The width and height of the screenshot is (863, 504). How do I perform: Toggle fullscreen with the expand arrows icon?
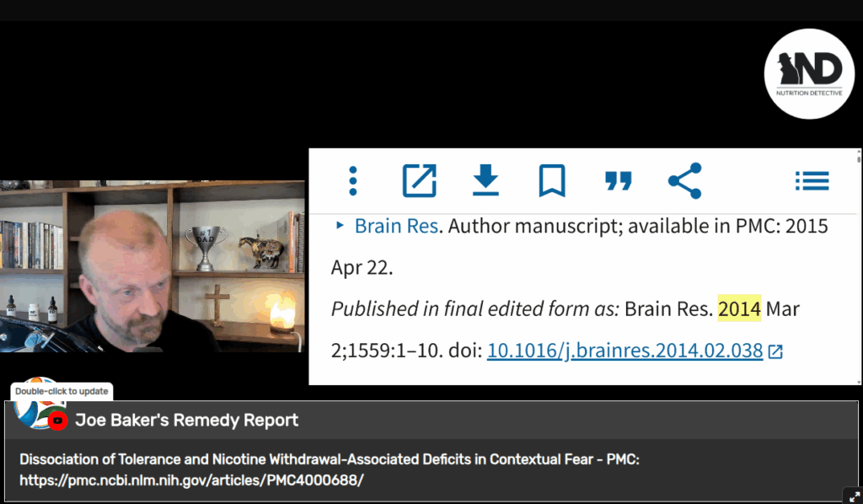(x=854, y=496)
